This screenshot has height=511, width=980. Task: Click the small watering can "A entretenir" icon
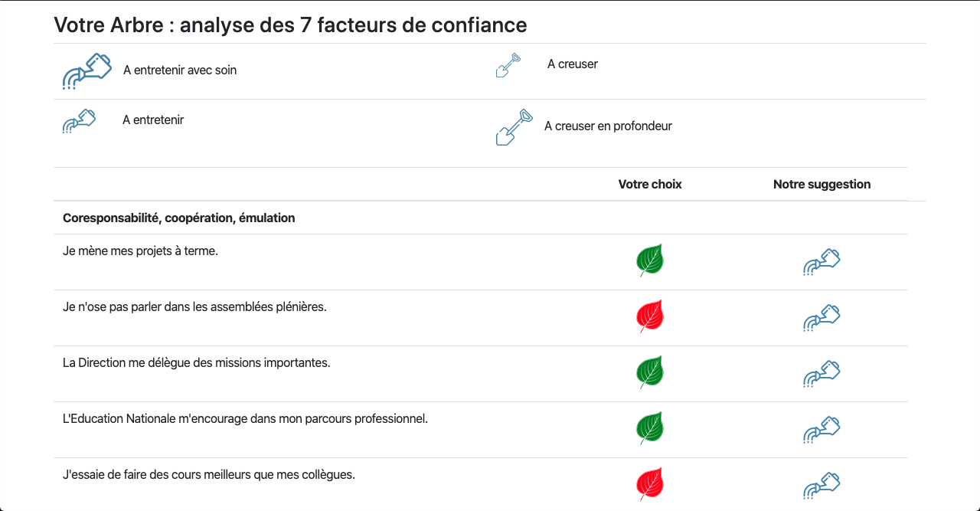[x=79, y=122]
